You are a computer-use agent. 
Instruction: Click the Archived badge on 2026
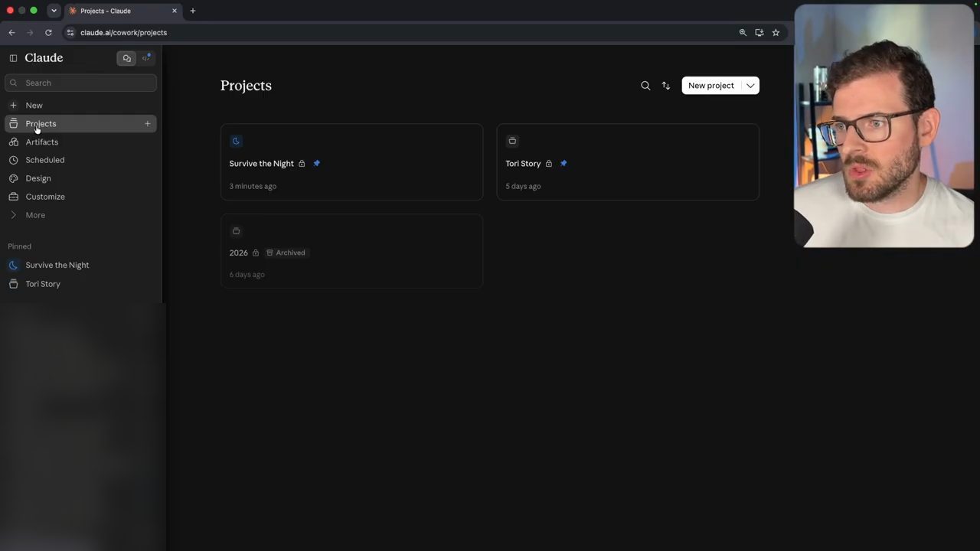(x=286, y=253)
